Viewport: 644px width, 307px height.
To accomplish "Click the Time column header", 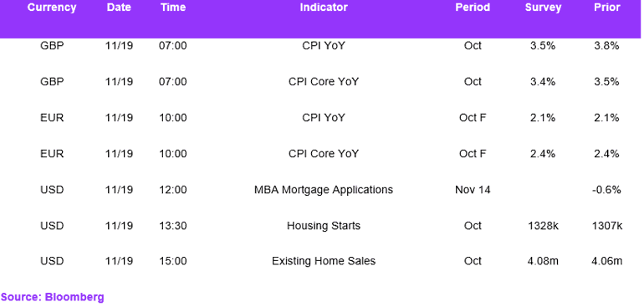I will (172, 8).
